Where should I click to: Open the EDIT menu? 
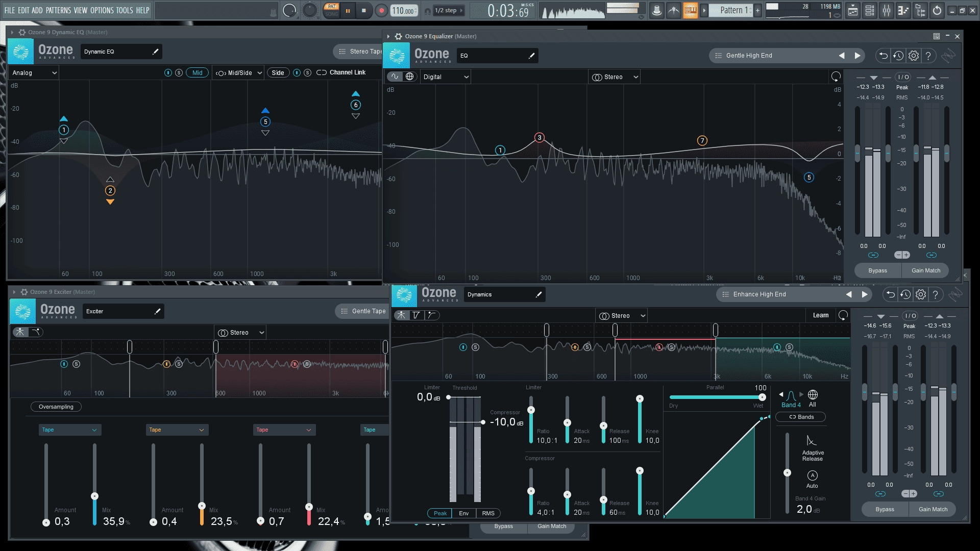tap(23, 10)
